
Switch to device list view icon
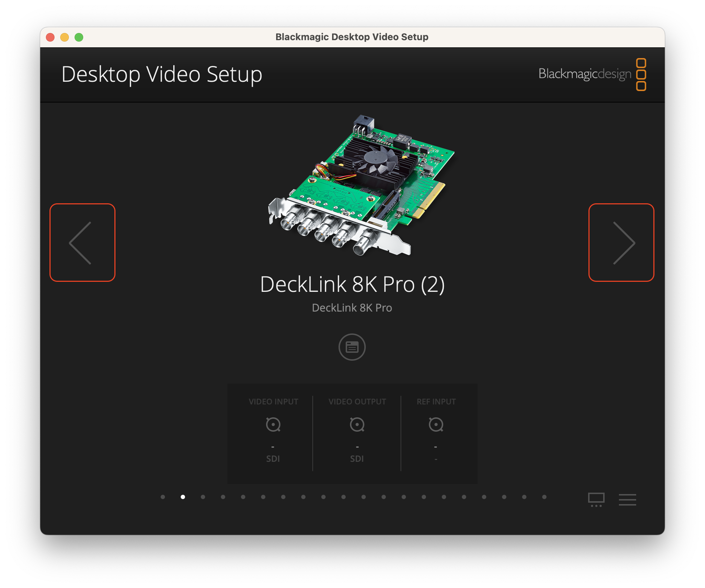click(627, 499)
